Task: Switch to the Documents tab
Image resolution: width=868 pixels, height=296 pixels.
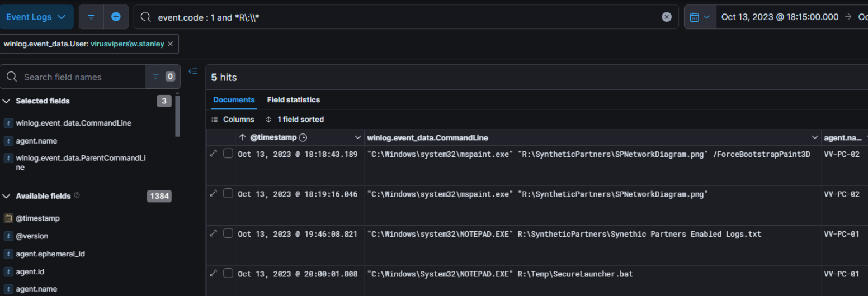Action: coord(234,100)
